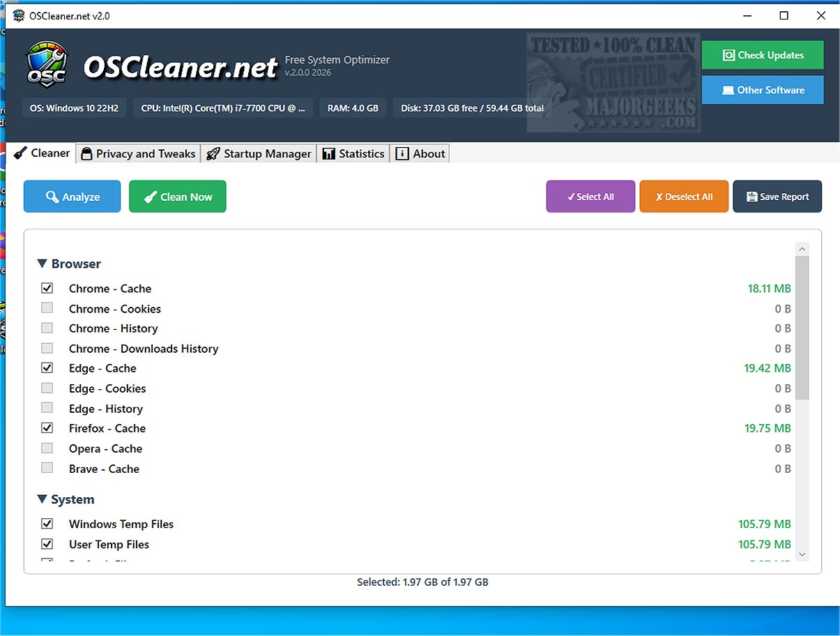Click the User Temp Files 105.79 MB value
Image resolution: width=840 pixels, height=636 pixels.
[x=765, y=543]
